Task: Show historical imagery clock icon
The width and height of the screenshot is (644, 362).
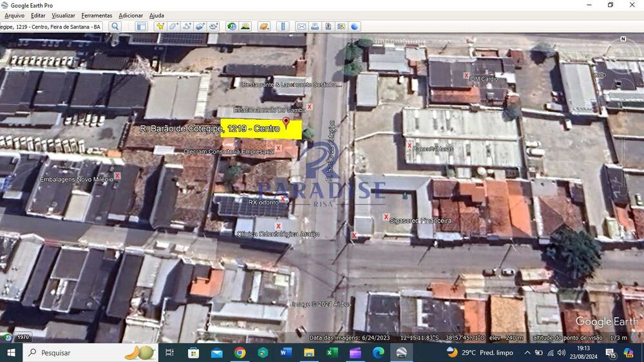Action: tap(232, 26)
